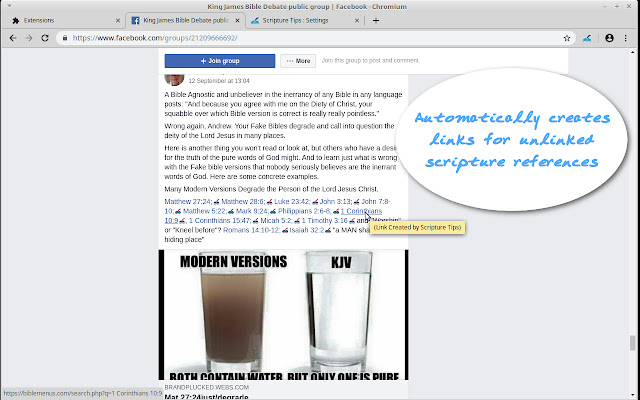This screenshot has width=640, height=400.
Task: Open the Luke 23:42 scripture link
Action: tap(293, 202)
